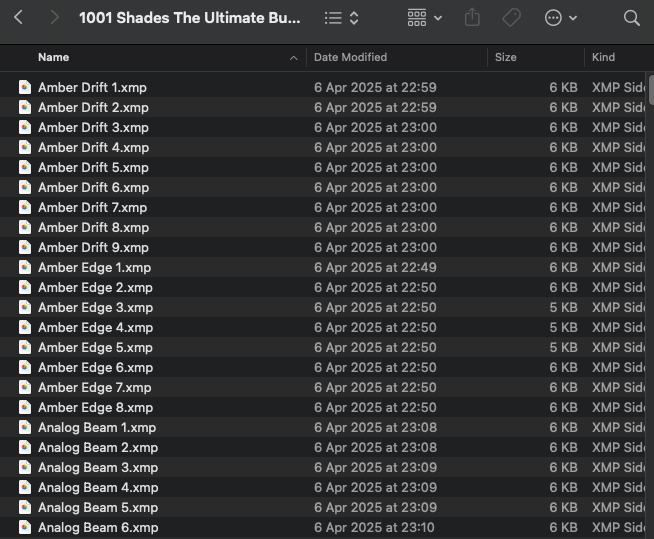Expand the ellipsis action menu
Image resolution: width=654 pixels, height=539 pixels.
(x=560, y=18)
